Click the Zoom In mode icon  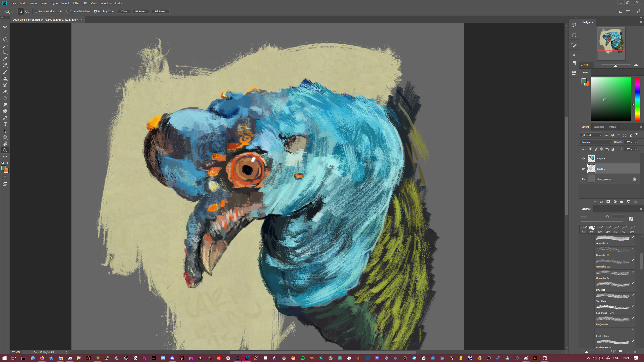21,12
